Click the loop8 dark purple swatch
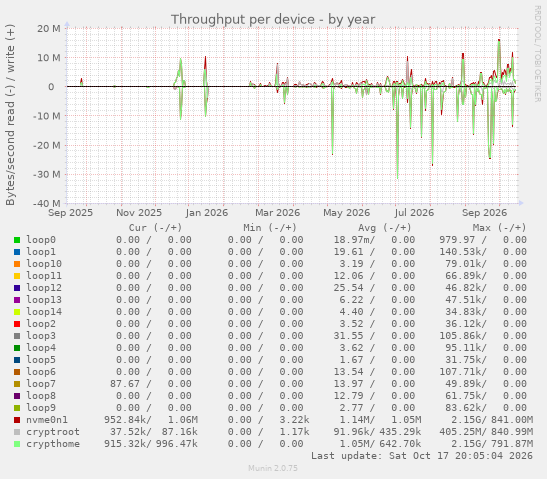 click(x=17, y=396)
